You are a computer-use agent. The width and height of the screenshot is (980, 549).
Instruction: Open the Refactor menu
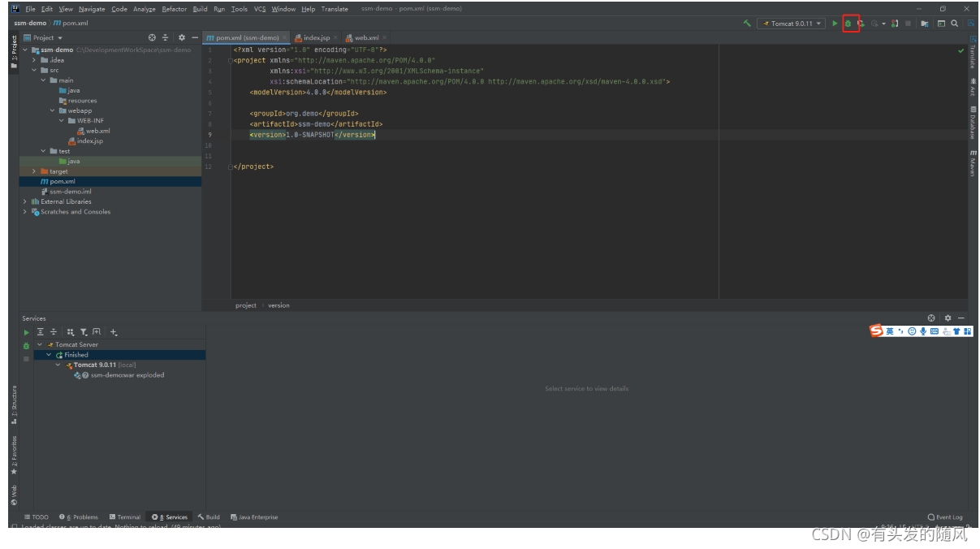(x=174, y=9)
